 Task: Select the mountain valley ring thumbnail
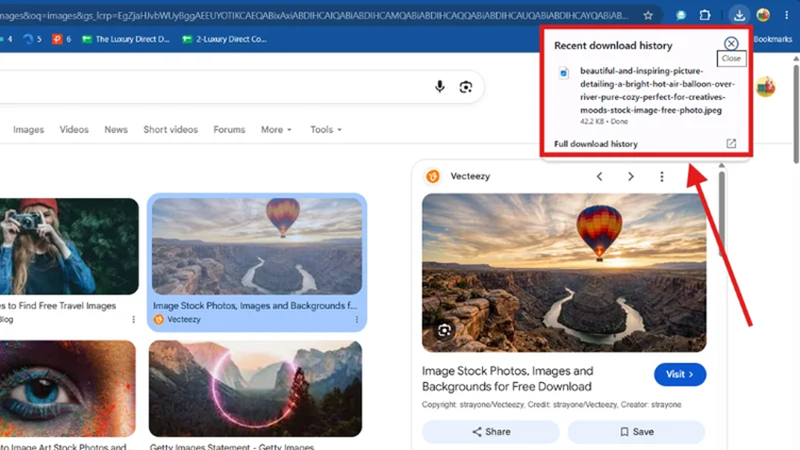pyautogui.click(x=256, y=388)
